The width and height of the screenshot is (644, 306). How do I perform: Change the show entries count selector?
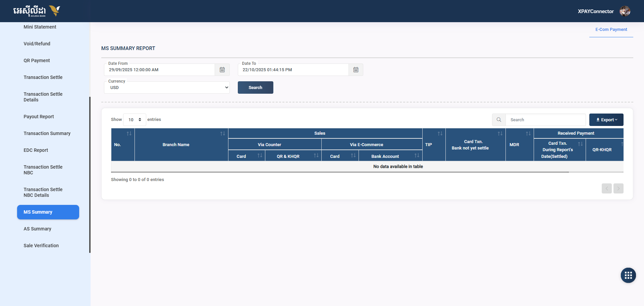point(135,120)
